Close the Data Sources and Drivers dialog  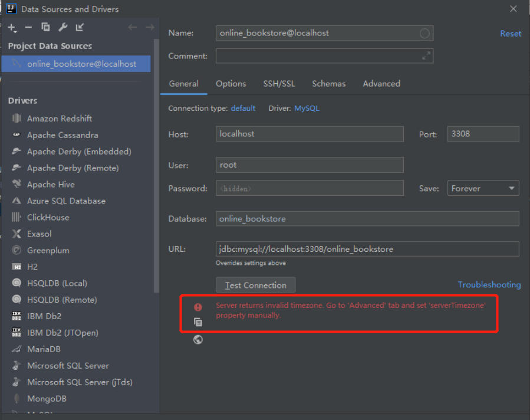coord(513,9)
